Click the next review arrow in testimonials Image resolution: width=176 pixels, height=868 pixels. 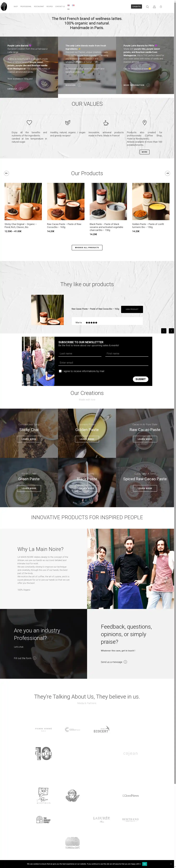(171, 331)
